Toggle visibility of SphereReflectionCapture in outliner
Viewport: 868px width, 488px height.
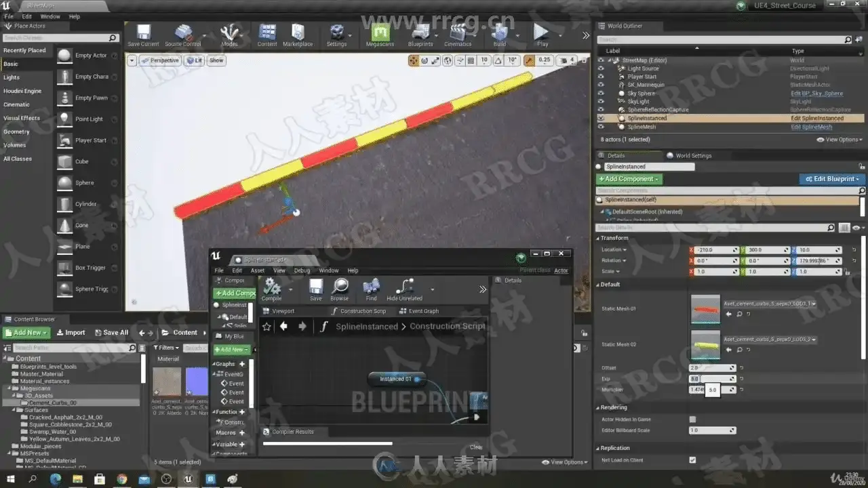601,110
